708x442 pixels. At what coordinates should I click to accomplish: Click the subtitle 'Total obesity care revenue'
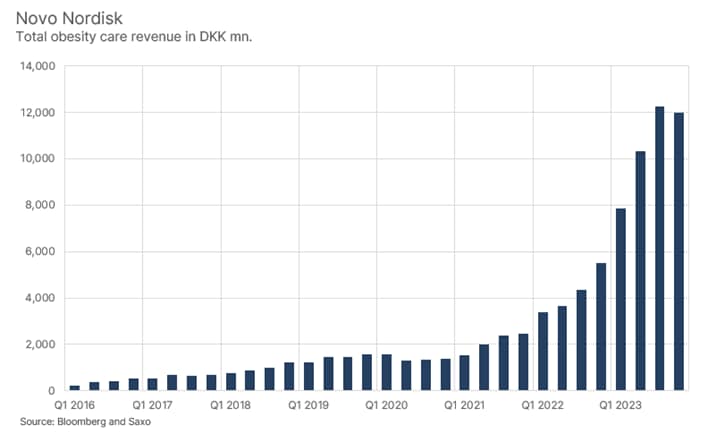pos(112,38)
